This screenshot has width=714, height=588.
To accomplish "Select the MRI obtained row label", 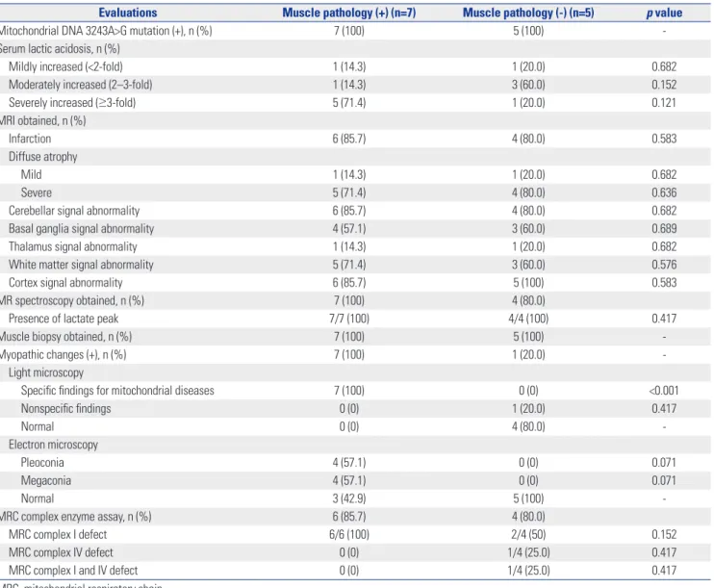I will [x=42, y=120].
